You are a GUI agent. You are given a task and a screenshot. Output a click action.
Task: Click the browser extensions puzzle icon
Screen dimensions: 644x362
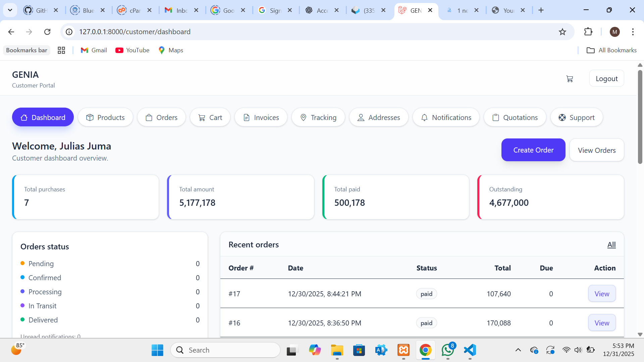coord(589,32)
